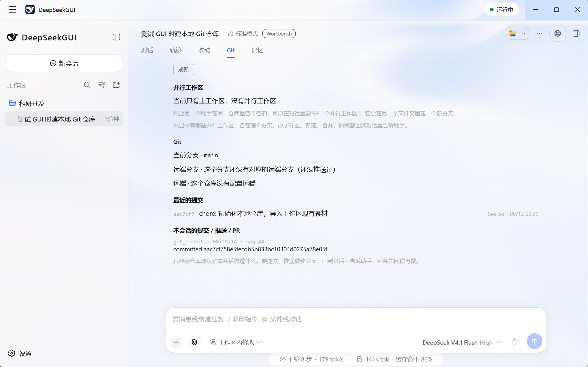Select session 测试 GUI 时建本地 Git 仓库
Image resolution: width=588 pixels, height=367 pixels.
[64, 119]
